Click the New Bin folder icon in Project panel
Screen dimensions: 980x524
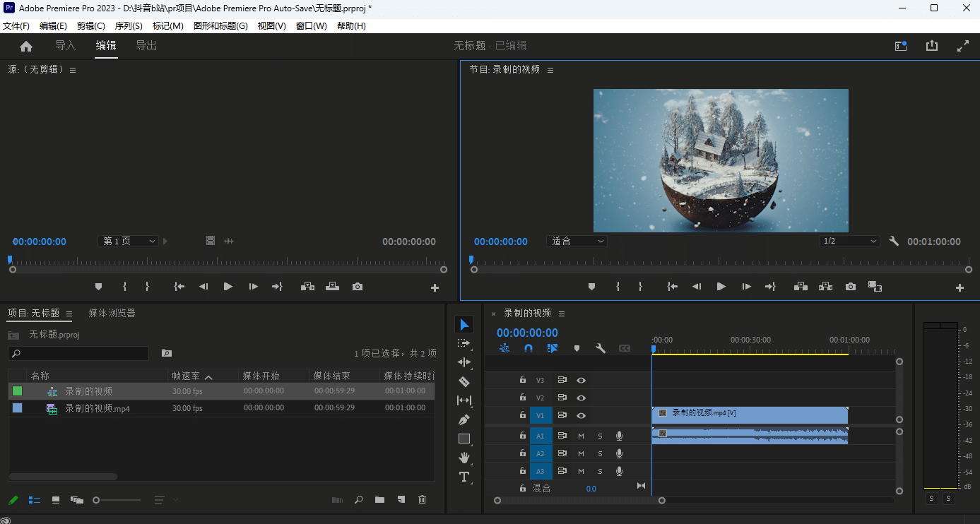380,500
